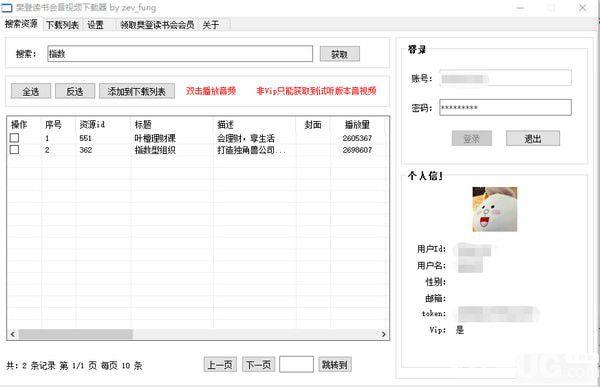This screenshot has width=600, height=387.
Task: Click the 播放量 column header
Action: [x=357, y=124]
